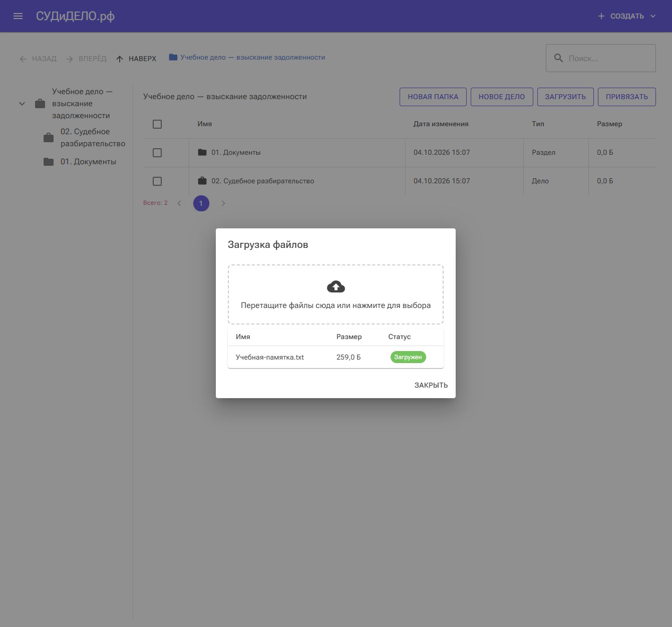672x627 pixels.
Task: Toggle the select-all checkbox in table header
Action: pos(157,124)
